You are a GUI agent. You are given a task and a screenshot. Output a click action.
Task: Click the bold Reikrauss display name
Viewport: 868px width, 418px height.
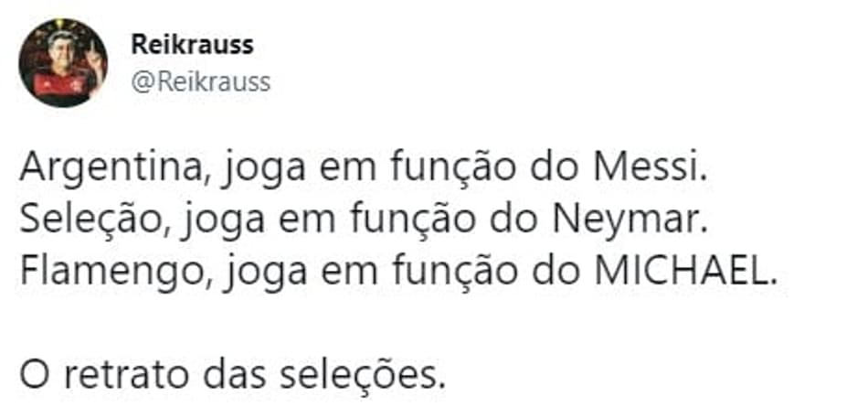pyautogui.click(x=192, y=45)
